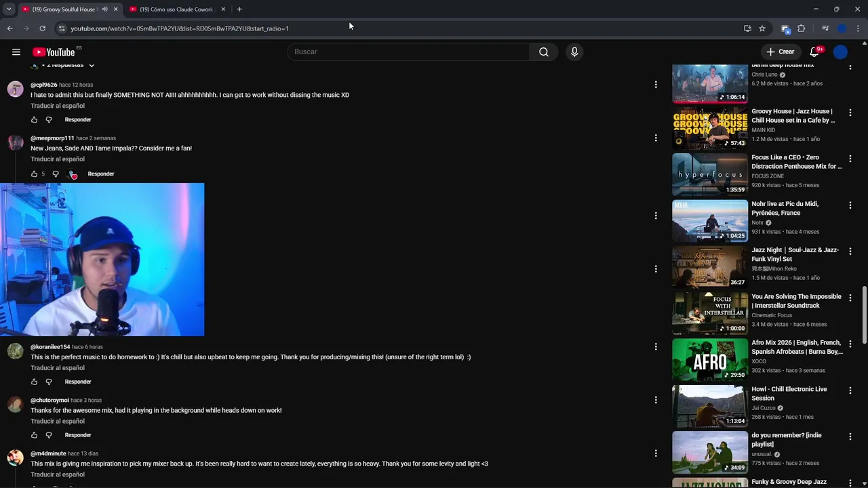Screen dimensions: 868x488
Task: Open the Chrome extensions puzzle icon
Action: (x=801, y=28)
